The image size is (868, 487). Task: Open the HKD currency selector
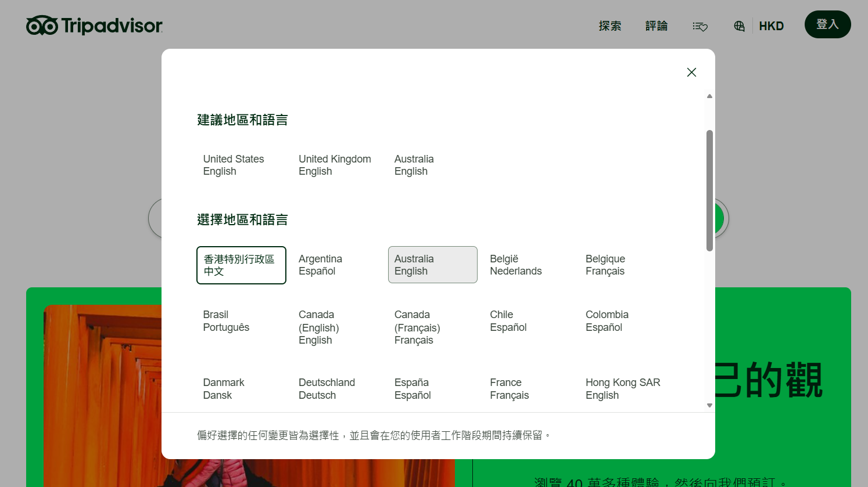click(771, 26)
